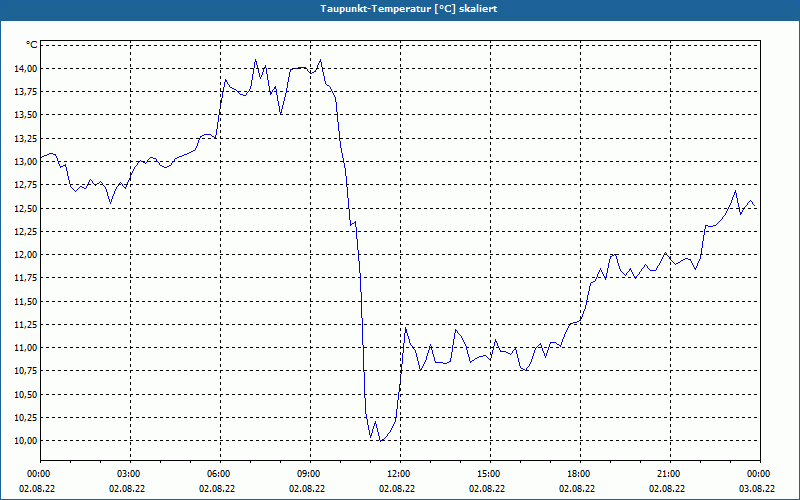Click the 13,50 y-axis label

(26, 115)
